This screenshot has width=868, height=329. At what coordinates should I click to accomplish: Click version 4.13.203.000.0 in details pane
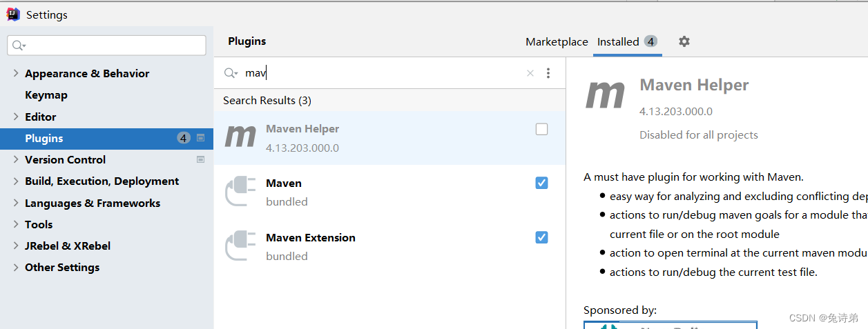676,111
